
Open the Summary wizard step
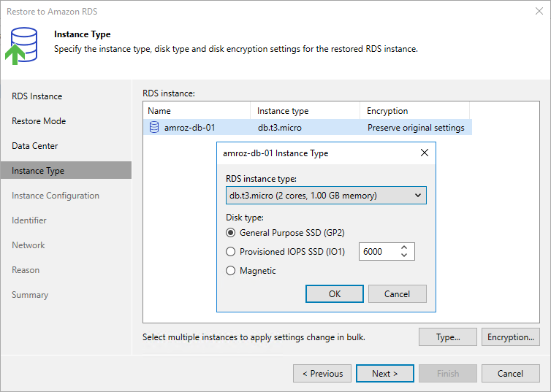tap(30, 295)
